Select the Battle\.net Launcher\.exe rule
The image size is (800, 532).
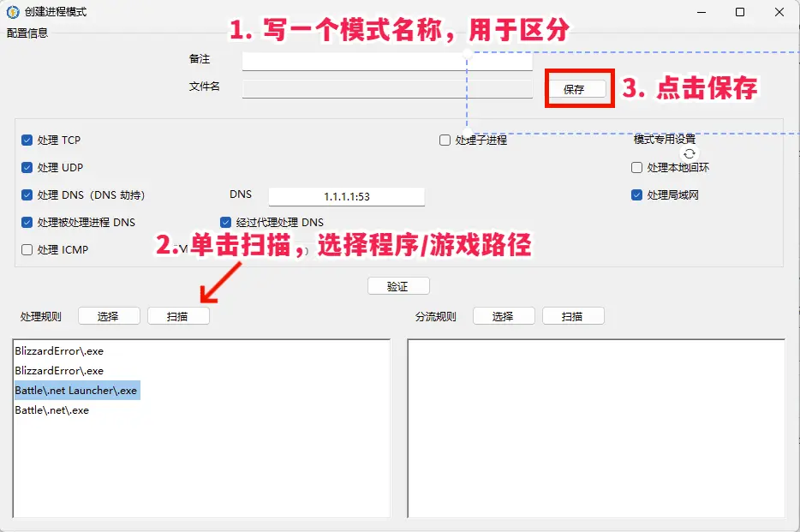77,390
